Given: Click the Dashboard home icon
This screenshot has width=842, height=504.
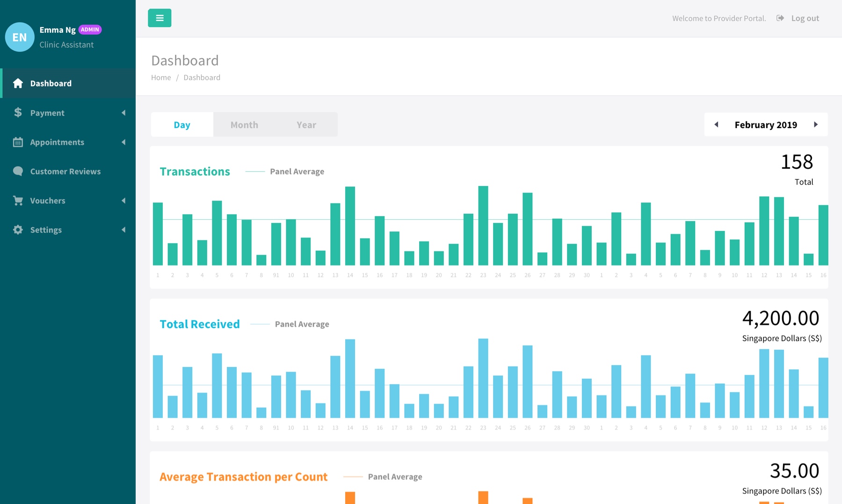Looking at the screenshot, I should click(x=18, y=83).
